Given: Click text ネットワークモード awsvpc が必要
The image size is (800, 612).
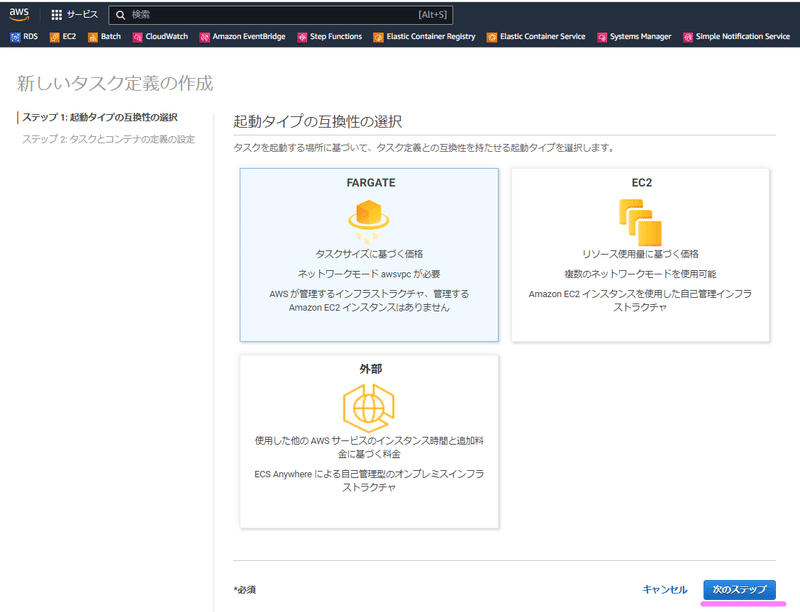Looking at the screenshot, I should coord(369,274).
